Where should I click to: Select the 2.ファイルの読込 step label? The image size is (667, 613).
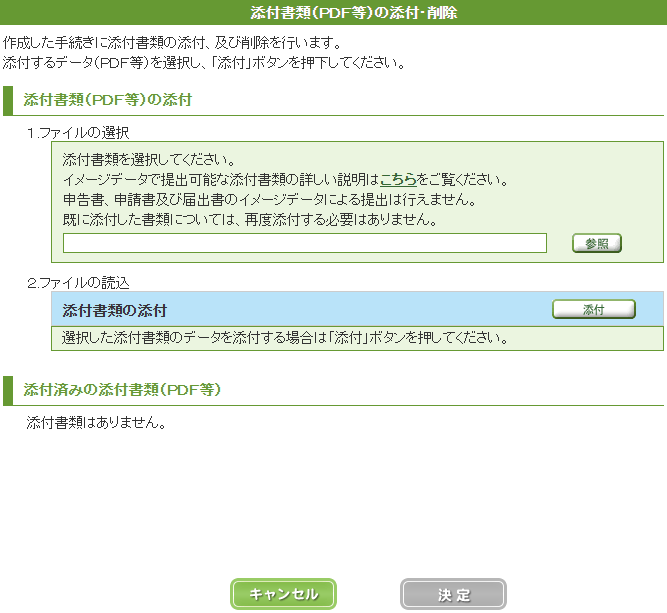78,283
